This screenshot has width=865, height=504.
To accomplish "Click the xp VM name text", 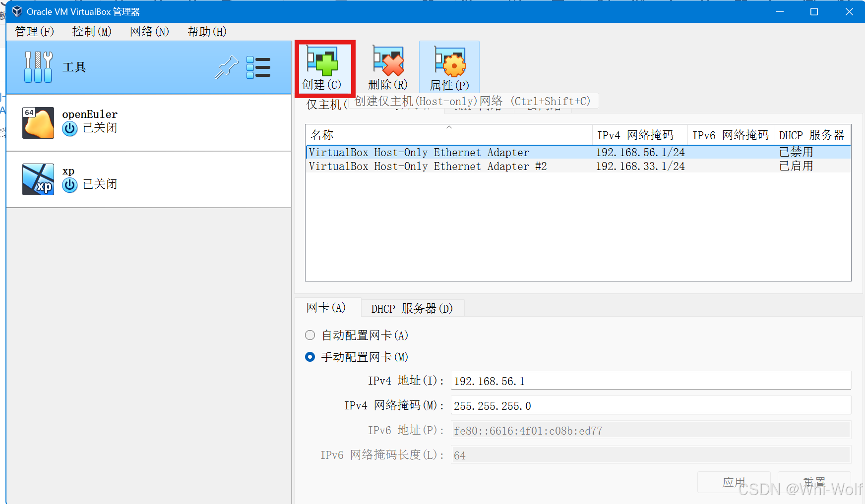I will tap(68, 171).
